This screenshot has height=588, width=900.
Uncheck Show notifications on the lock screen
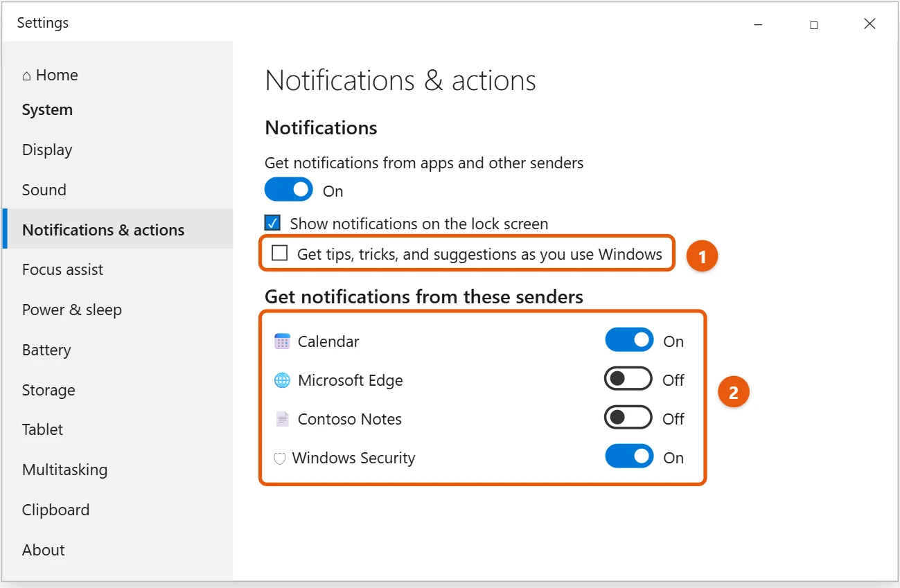[273, 223]
